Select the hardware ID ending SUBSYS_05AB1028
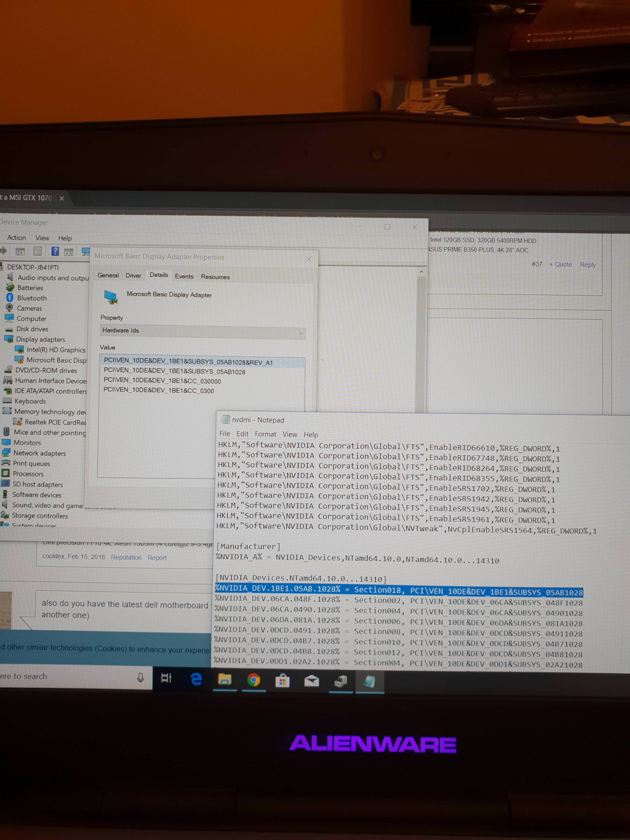The width and height of the screenshot is (630, 840). coord(174,372)
